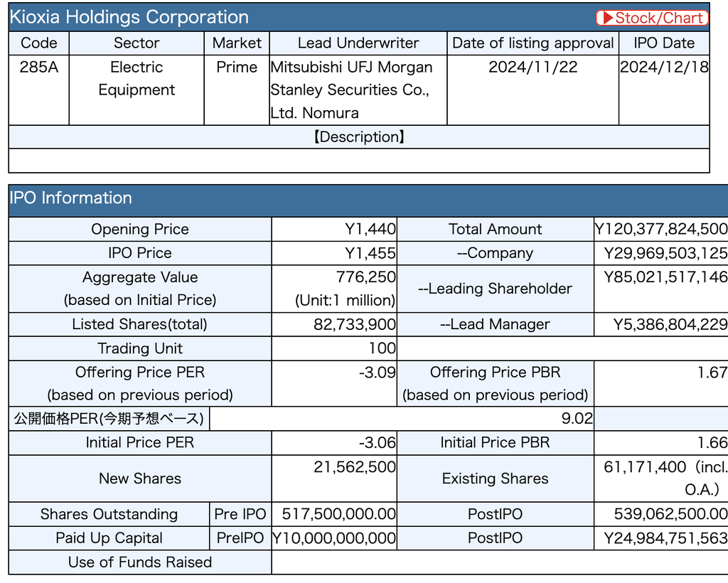Click the initial PER value -3.06

pyautogui.click(x=377, y=443)
